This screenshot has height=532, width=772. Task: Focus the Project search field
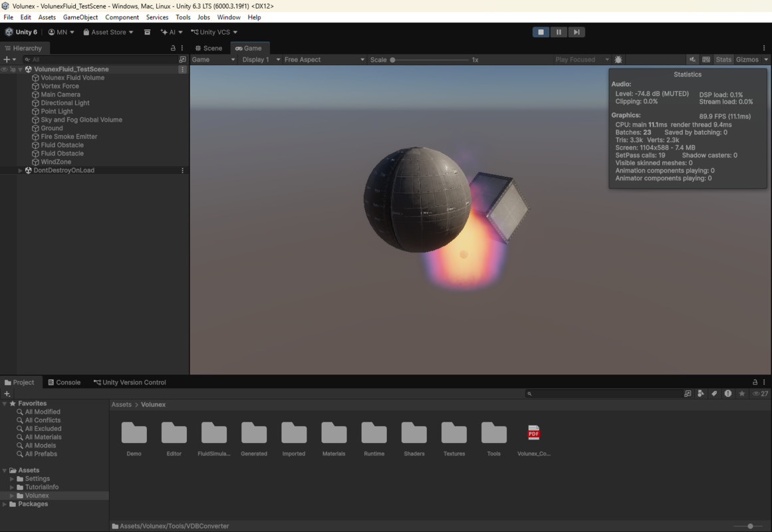pyautogui.click(x=604, y=394)
